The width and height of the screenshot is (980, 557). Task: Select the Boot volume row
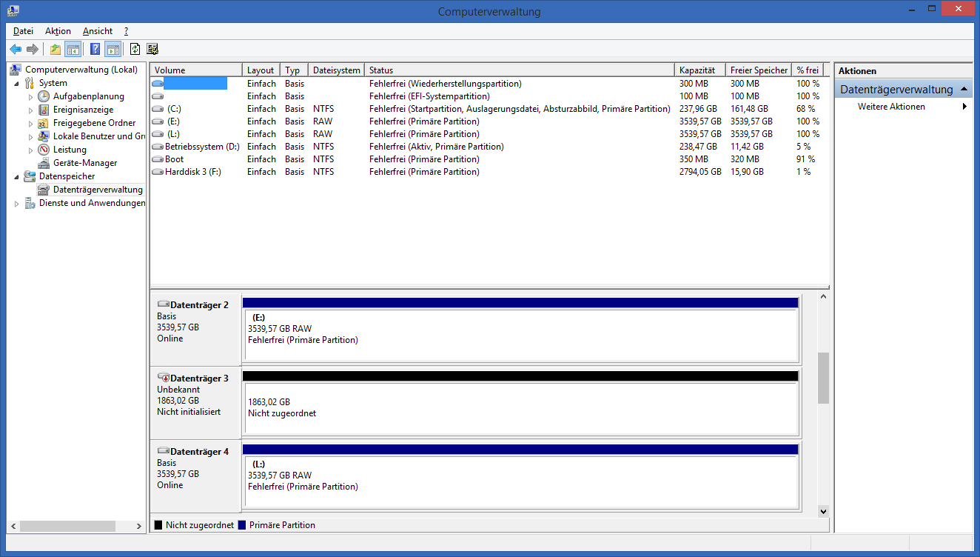tap(489, 159)
